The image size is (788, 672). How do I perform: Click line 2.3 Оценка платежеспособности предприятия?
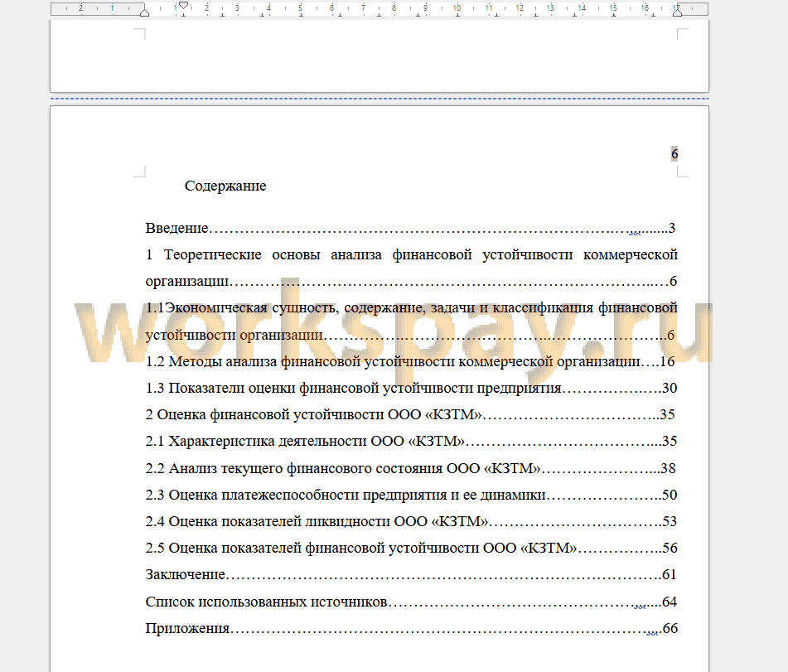(x=411, y=495)
